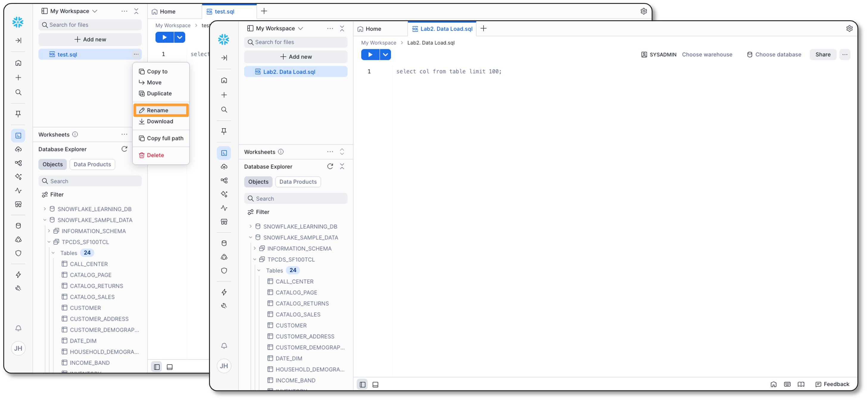The image size is (868, 400).
Task: Toggle the left sidebar panel layout icon
Action: [x=363, y=385]
